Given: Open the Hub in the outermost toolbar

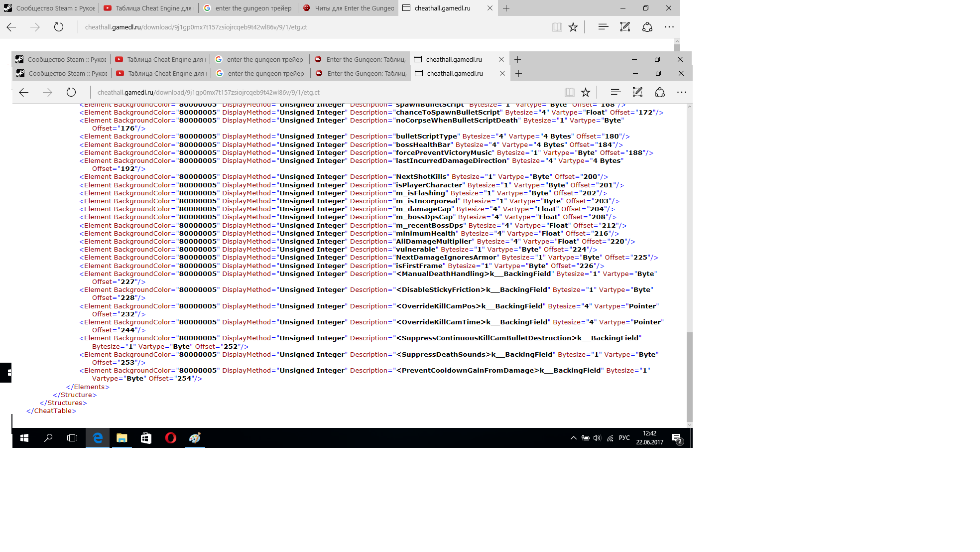Looking at the screenshot, I should coord(603,27).
